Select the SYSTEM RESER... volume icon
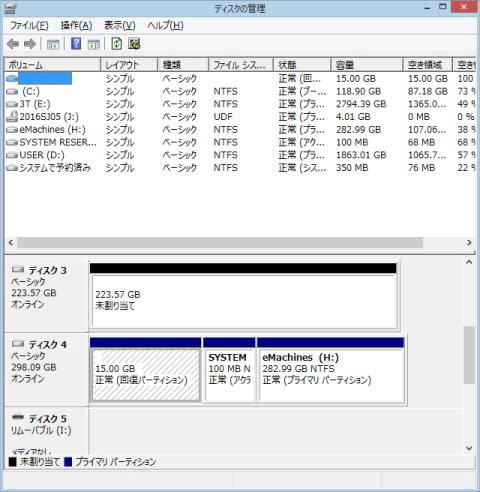The width and height of the screenshot is (480, 492). point(12,142)
